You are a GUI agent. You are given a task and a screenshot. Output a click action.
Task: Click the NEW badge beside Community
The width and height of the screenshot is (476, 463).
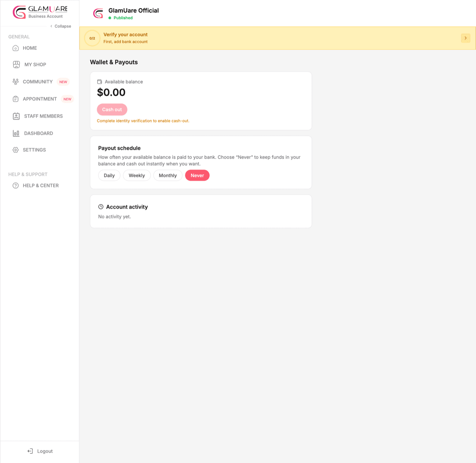(x=63, y=82)
